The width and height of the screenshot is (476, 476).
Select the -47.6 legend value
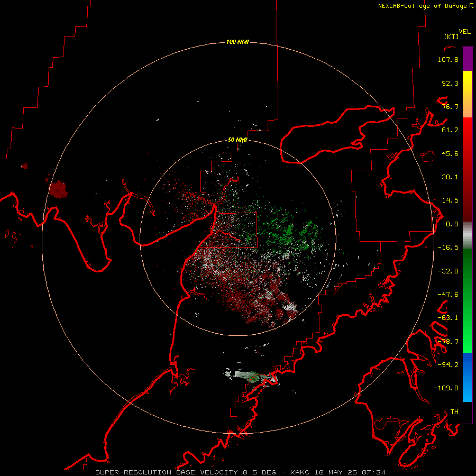[x=448, y=295]
